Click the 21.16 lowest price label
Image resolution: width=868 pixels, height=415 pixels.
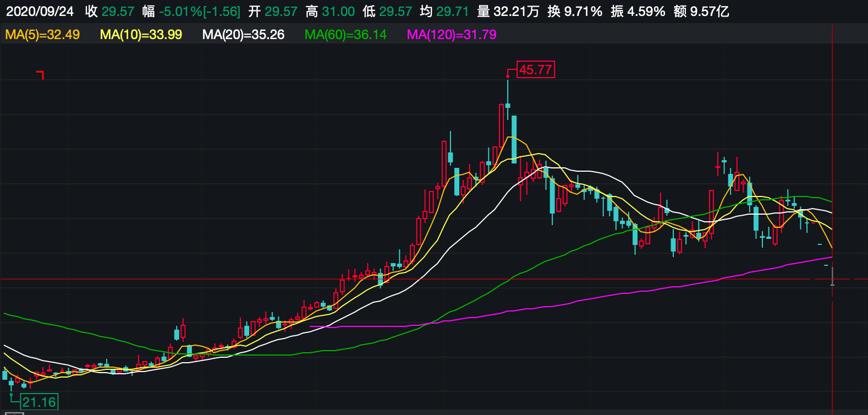click(39, 402)
